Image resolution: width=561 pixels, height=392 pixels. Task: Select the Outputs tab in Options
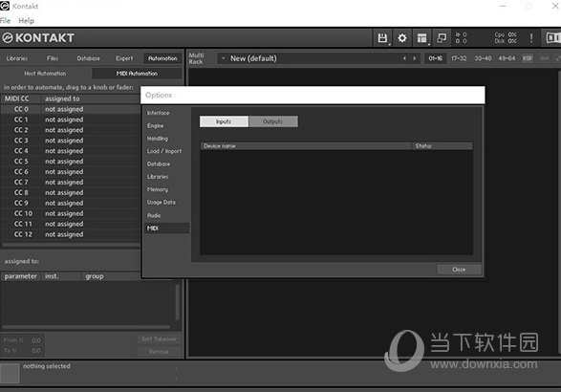pos(273,121)
